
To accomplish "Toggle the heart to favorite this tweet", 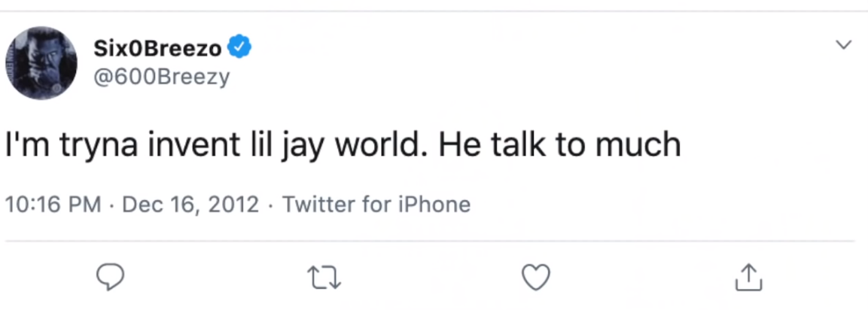I will tap(536, 278).
